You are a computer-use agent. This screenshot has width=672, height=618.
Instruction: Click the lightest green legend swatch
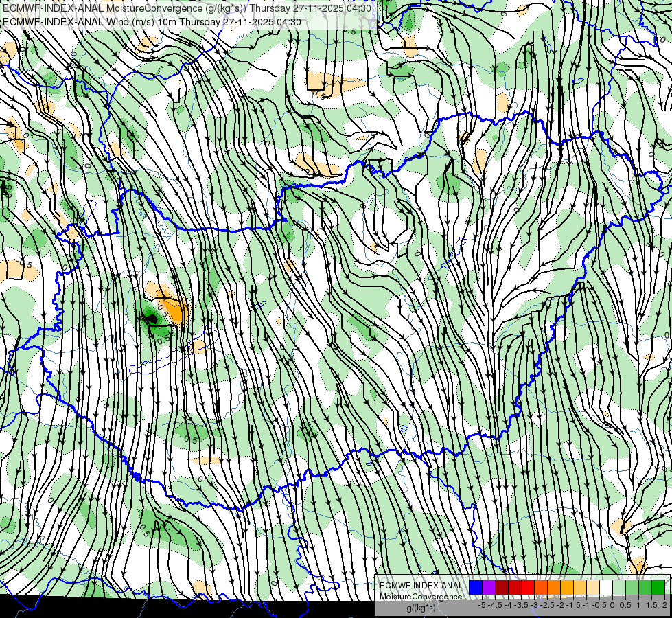[619, 588]
